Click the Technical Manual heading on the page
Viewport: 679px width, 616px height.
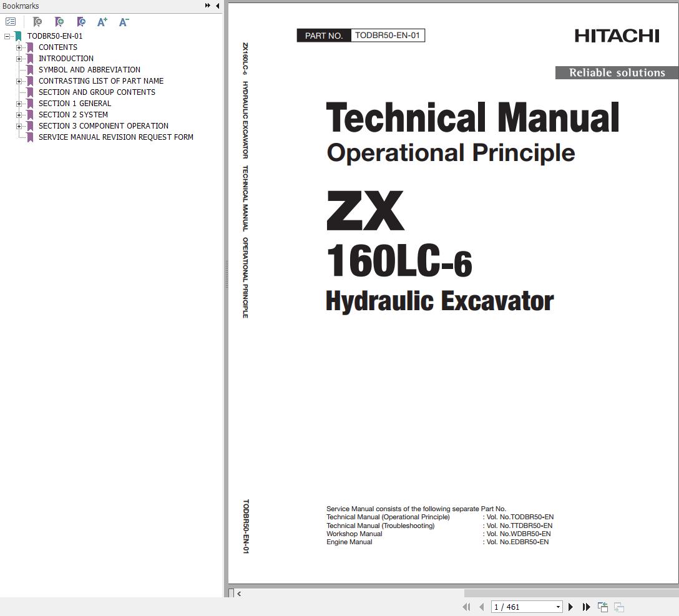(x=472, y=117)
